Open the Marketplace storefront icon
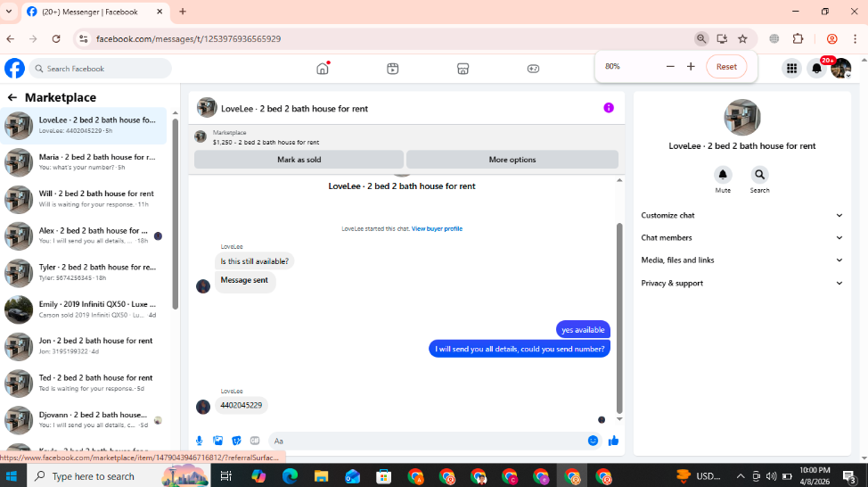This screenshot has height=487, width=868. pyautogui.click(x=463, y=69)
